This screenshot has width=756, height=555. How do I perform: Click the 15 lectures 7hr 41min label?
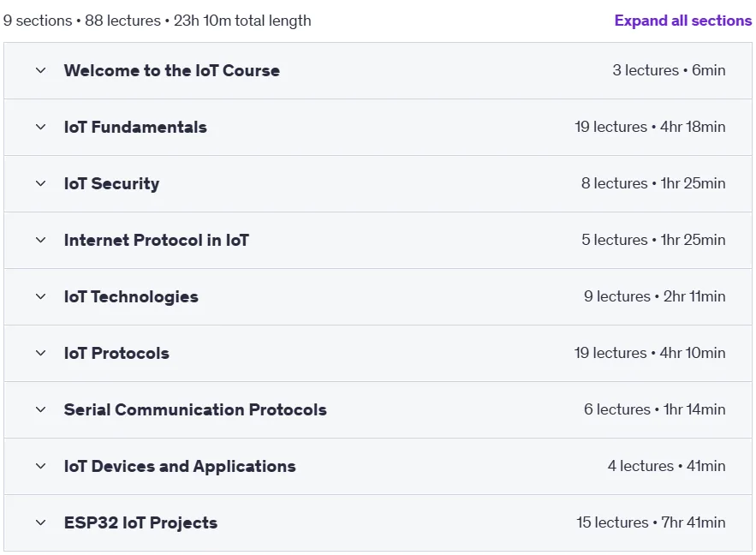[651, 522]
